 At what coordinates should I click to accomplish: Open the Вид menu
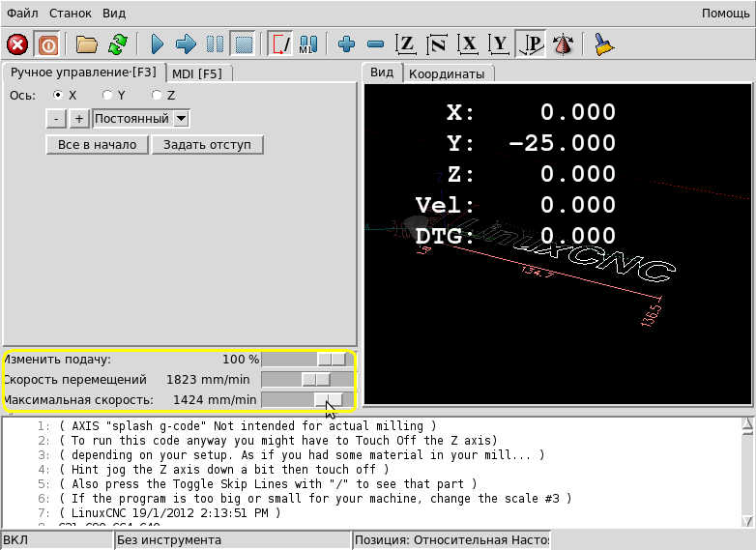coord(114,13)
